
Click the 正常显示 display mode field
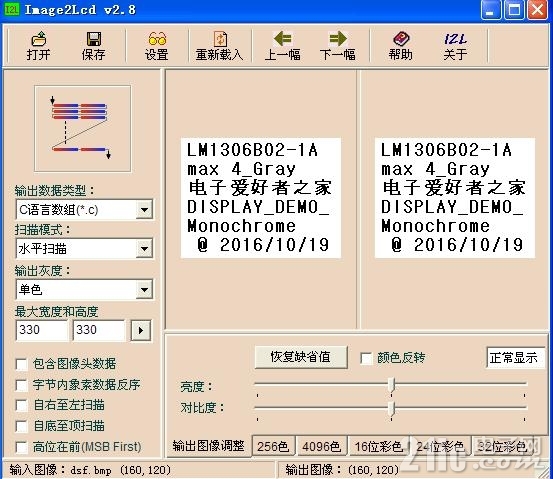[x=515, y=358]
